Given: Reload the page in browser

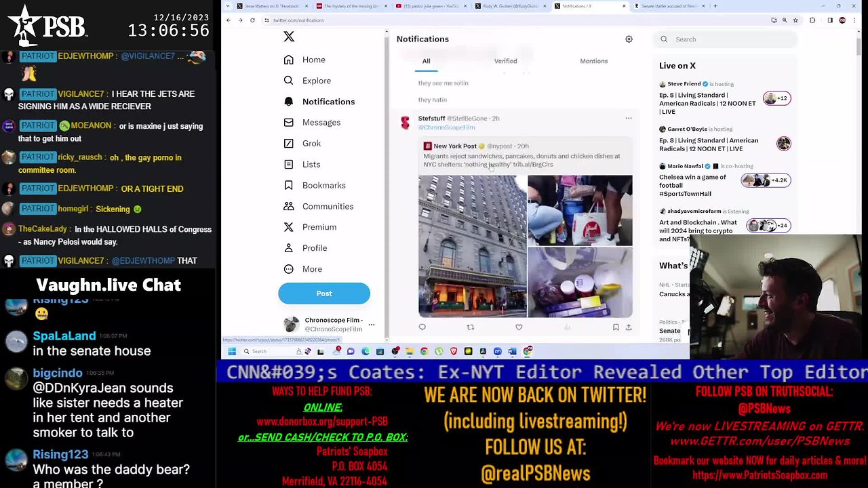Looking at the screenshot, I should [252, 20].
